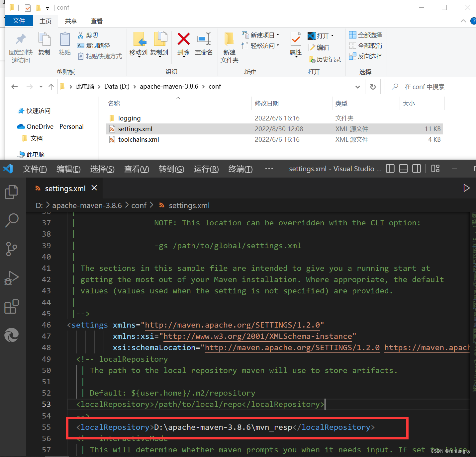Image resolution: width=476 pixels, height=457 pixels.
Task: Open Run and Debug view icon
Action: click(x=12, y=278)
